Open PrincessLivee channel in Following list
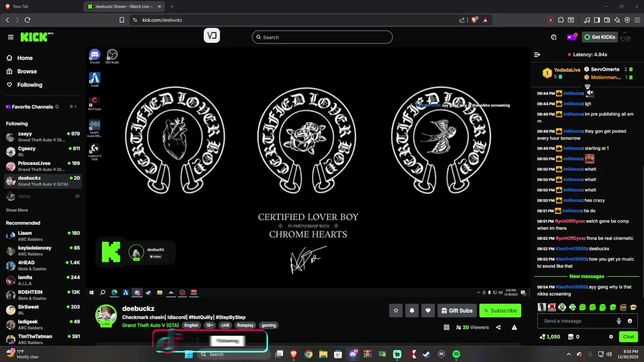Screen dimensions: 644x362 (x=43, y=166)
